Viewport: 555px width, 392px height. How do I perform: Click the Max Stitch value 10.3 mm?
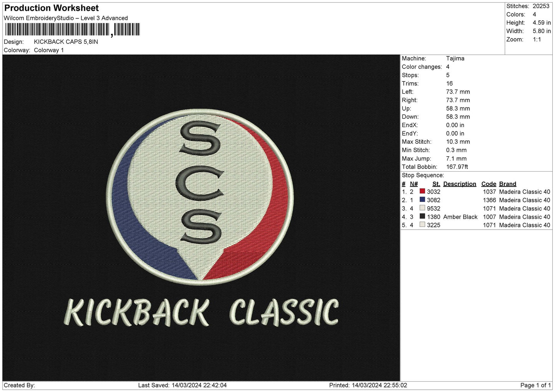click(458, 142)
